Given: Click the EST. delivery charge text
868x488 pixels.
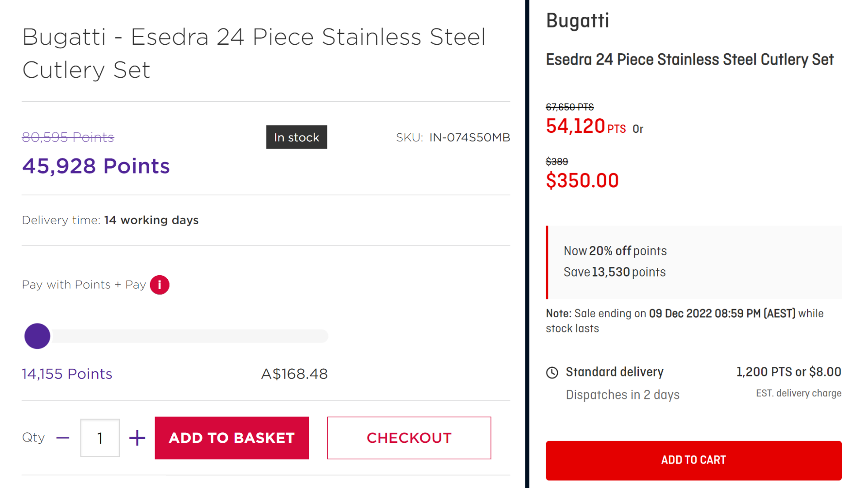Looking at the screenshot, I should [x=798, y=393].
